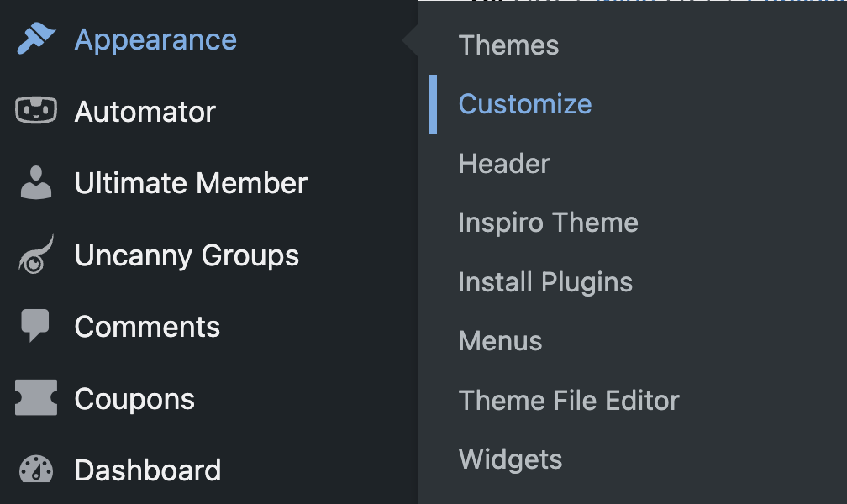Open the Customize screen
Screen dimensions: 847x504
(524, 103)
